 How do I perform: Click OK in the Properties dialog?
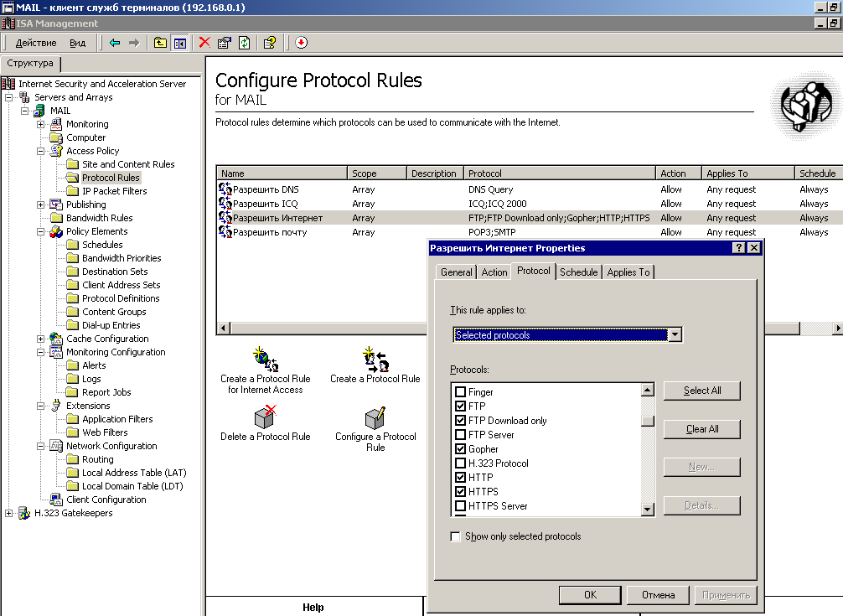590,594
